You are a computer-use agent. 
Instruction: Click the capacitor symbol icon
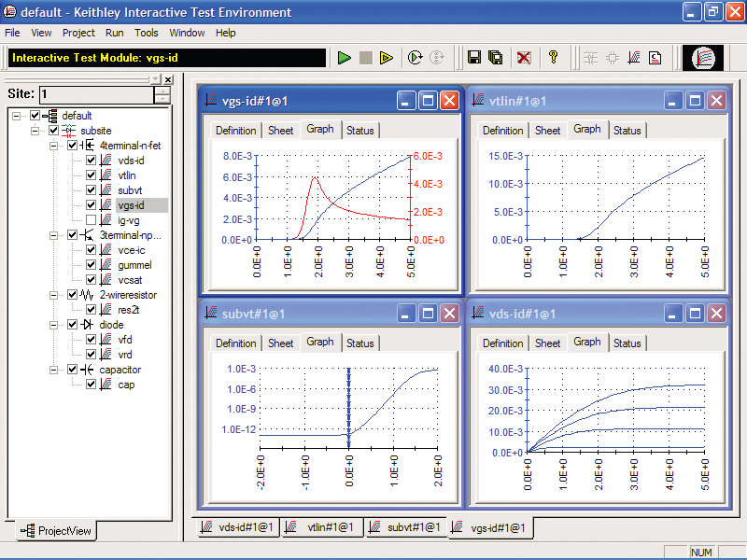pyautogui.click(x=87, y=370)
